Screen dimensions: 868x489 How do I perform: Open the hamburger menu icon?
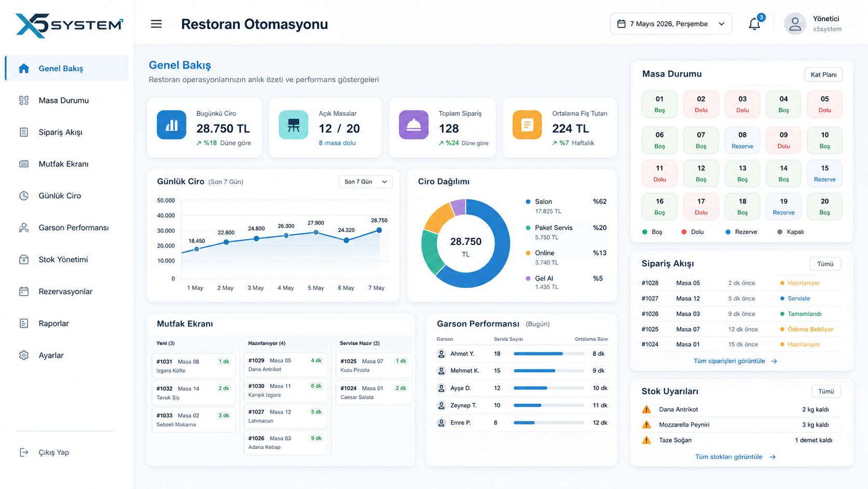click(156, 24)
